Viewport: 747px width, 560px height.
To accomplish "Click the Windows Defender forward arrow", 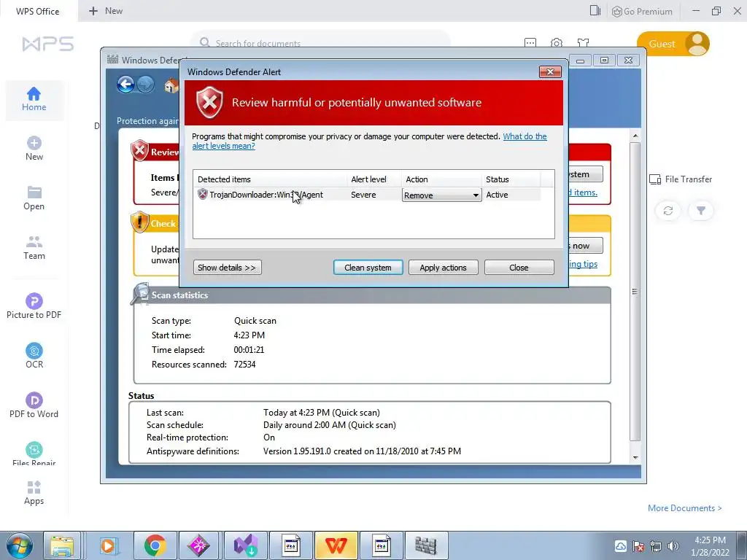I will (146, 85).
